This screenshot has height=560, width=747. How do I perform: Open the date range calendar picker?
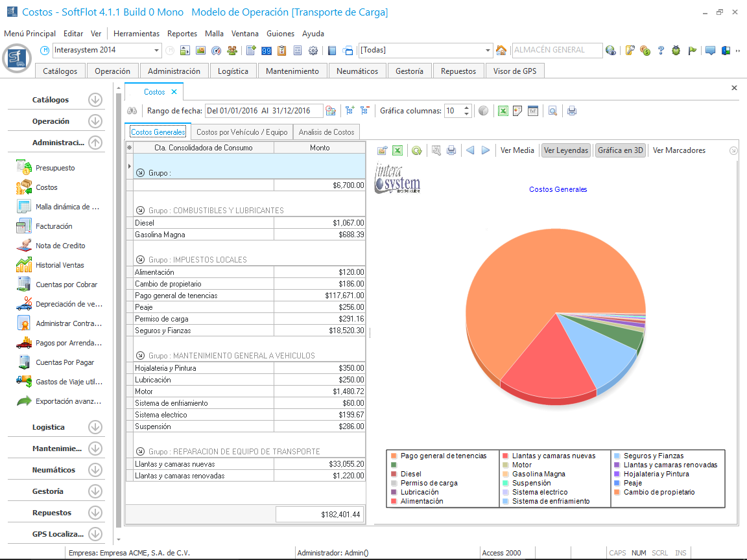tap(330, 111)
